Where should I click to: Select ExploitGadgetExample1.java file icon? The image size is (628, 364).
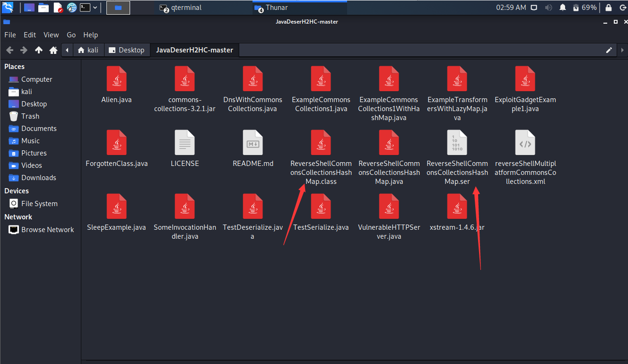click(525, 78)
